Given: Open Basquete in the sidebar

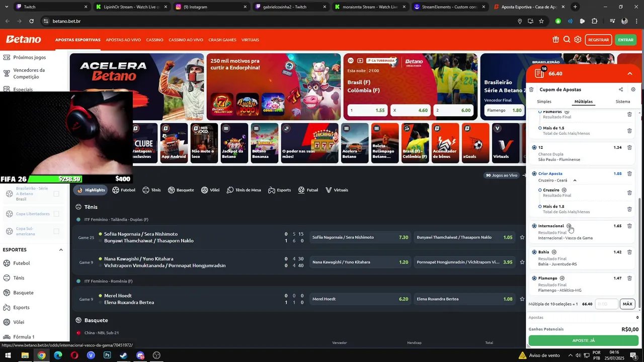Looking at the screenshot, I should pyautogui.click(x=23, y=293).
